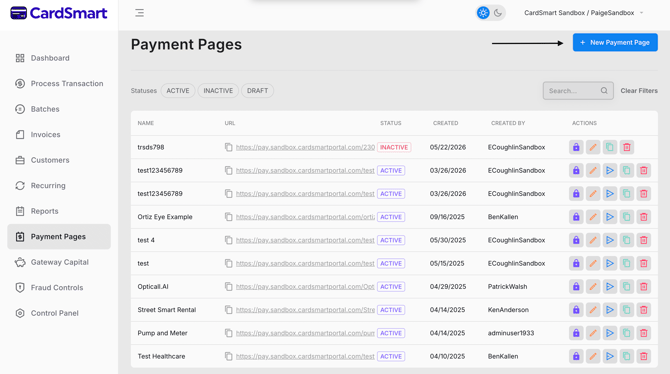Select Payment Pages in sidebar
This screenshot has height=374, width=670.
tap(59, 236)
